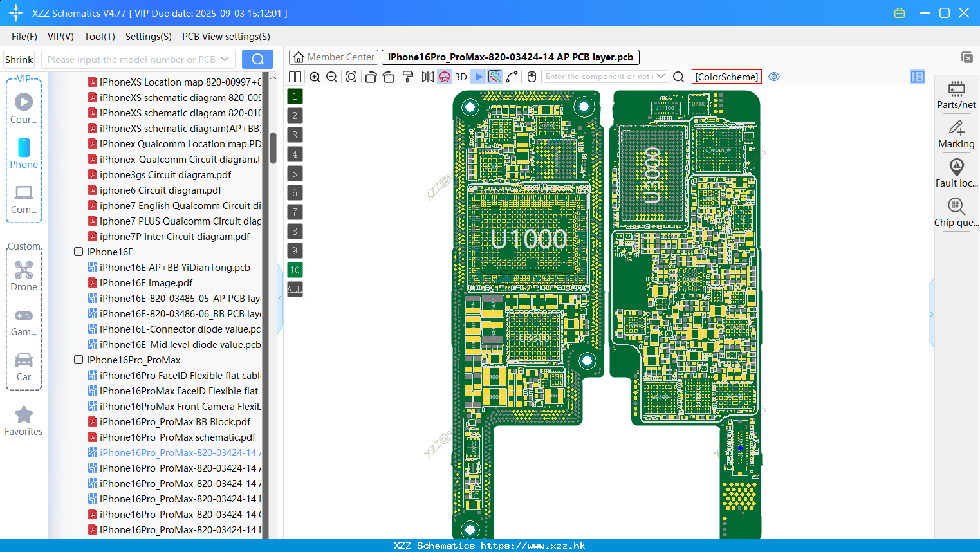Image resolution: width=980 pixels, height=552 pixels.
Task: Click the fit-to-screen icon
Action: pos(351,77)
